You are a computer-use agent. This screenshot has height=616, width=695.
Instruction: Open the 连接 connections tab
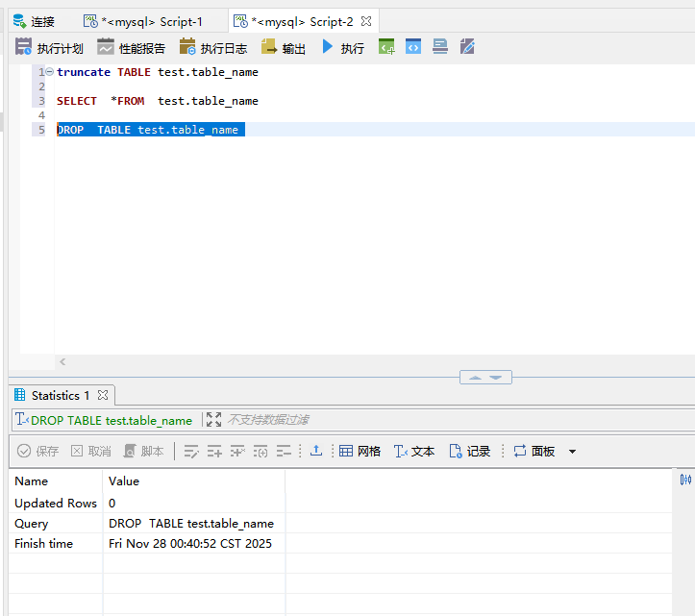(34, 21)
